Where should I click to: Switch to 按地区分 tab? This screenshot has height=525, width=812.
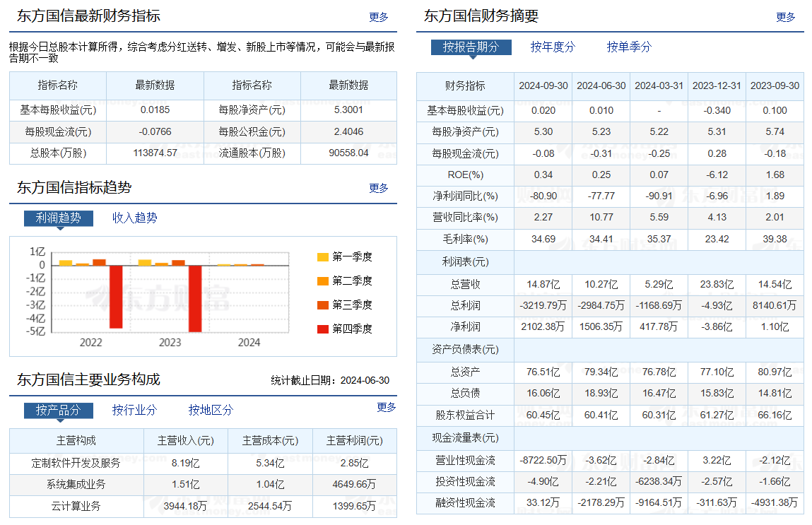coord(211,411)
